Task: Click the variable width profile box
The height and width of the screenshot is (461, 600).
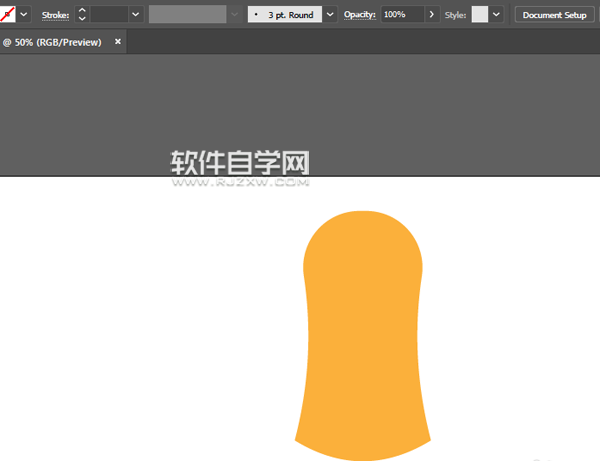Action: 187,15
